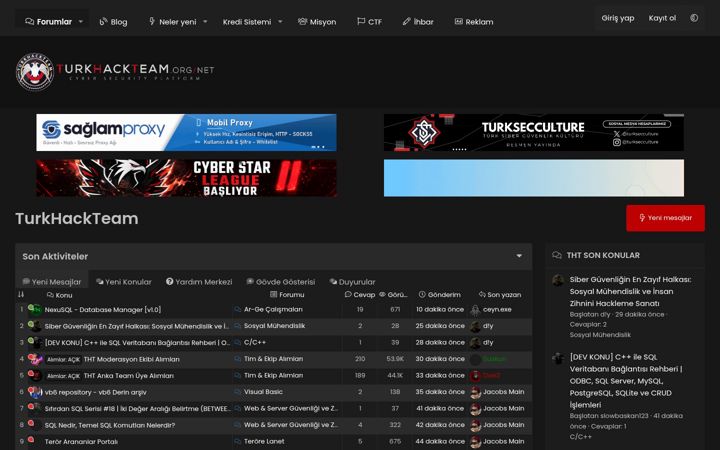
Task: Click the avatar beside sidebar DEV KONU topic
Action: pyautogui.click(x=558, y=358)
